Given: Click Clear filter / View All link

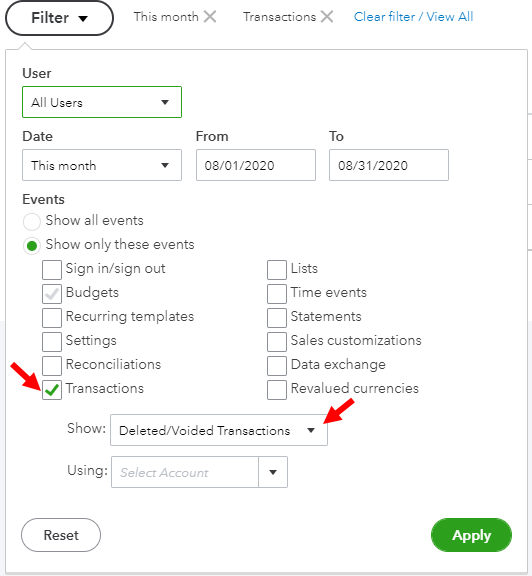Looking at the screenshot, I should 413,17.
